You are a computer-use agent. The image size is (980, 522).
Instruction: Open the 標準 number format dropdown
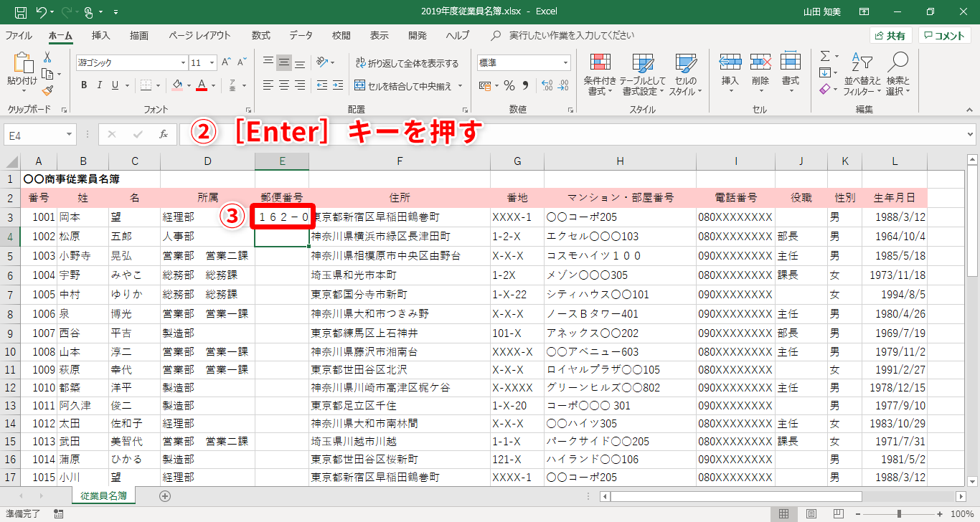(565, 62)
